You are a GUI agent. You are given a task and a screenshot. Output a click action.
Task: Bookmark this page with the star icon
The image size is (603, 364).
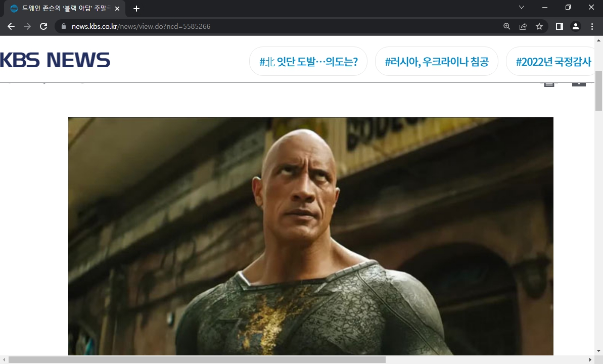click(539, 26)
